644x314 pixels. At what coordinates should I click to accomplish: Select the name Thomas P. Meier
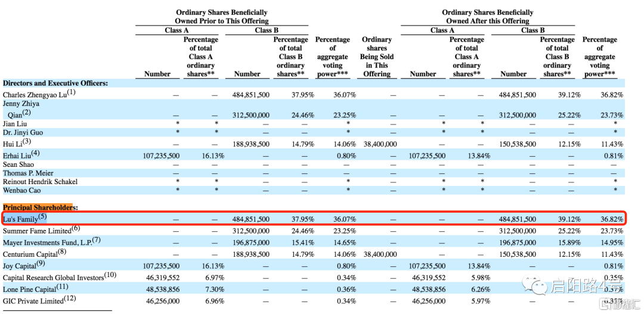pos(28,173)
